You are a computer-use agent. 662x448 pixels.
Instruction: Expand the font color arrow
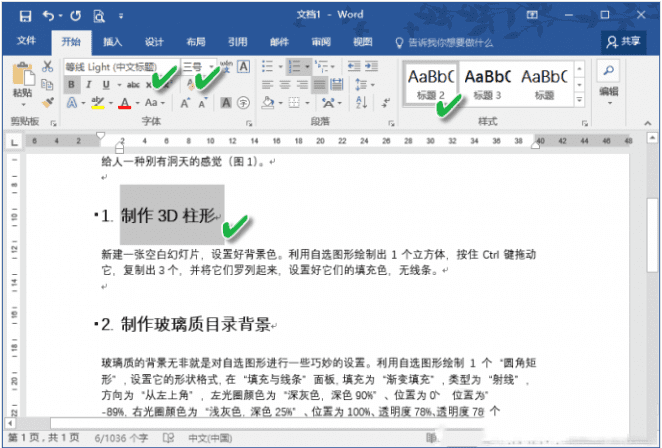[x=137, y=103]
